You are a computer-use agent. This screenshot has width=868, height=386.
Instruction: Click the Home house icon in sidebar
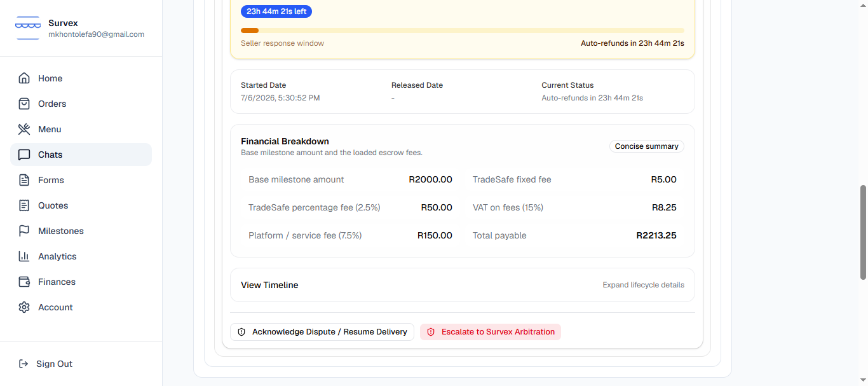24,78
